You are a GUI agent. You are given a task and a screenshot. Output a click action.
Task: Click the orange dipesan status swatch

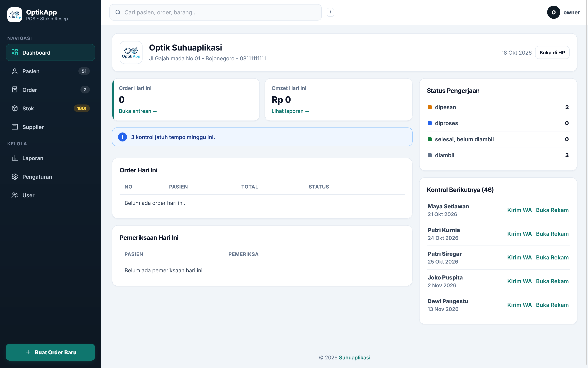pos(430,107)
